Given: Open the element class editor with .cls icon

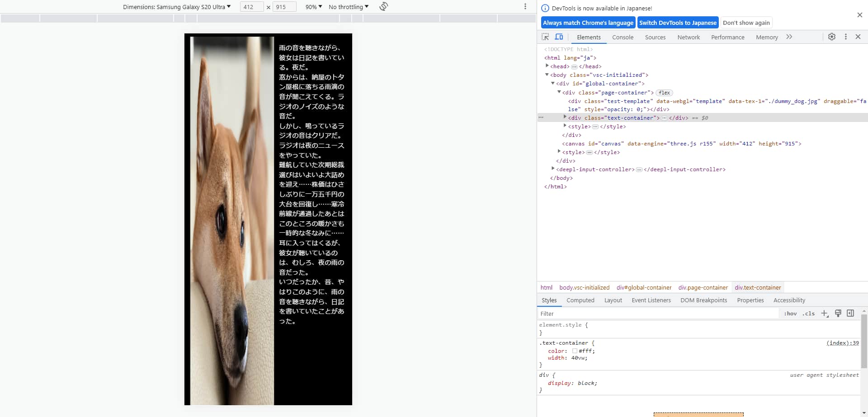Looking at the screenshot, I should tap(808, 314).
